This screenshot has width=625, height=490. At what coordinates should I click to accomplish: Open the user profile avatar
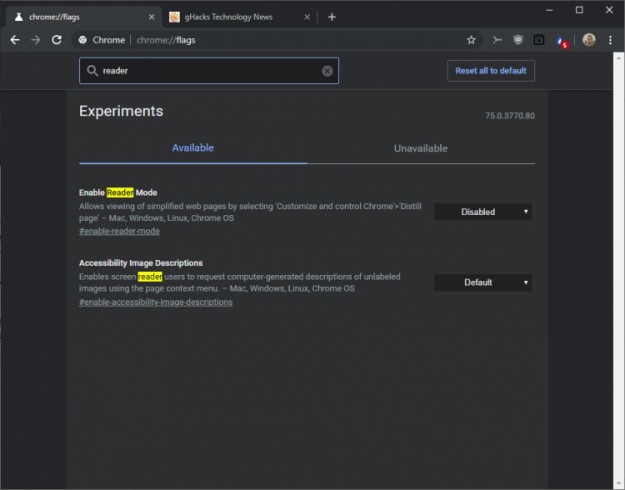point(589,39)
